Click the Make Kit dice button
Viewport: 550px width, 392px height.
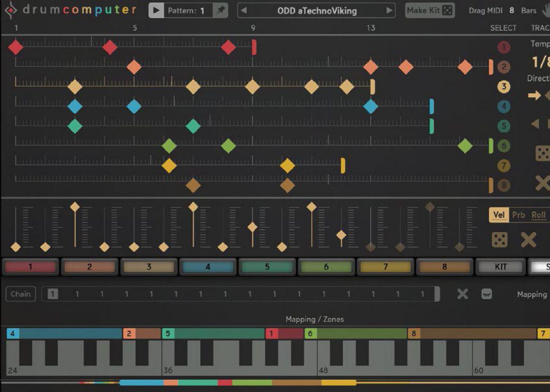coord(430,11)
